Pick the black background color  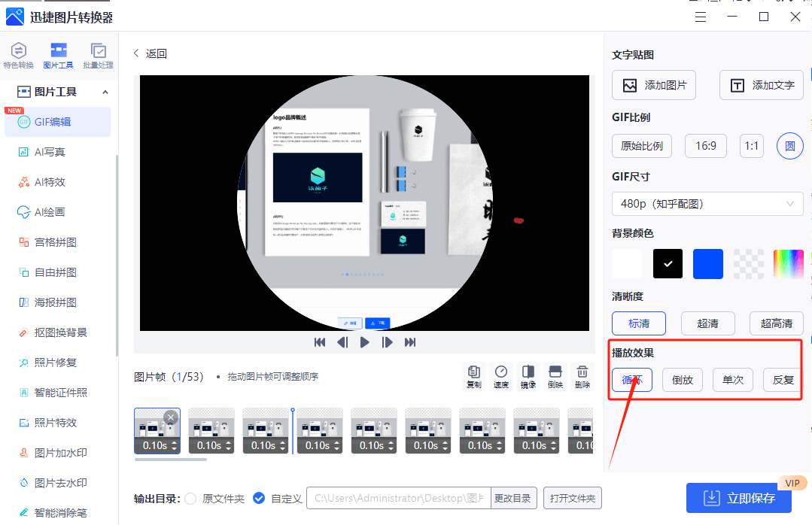pos(668,264)
